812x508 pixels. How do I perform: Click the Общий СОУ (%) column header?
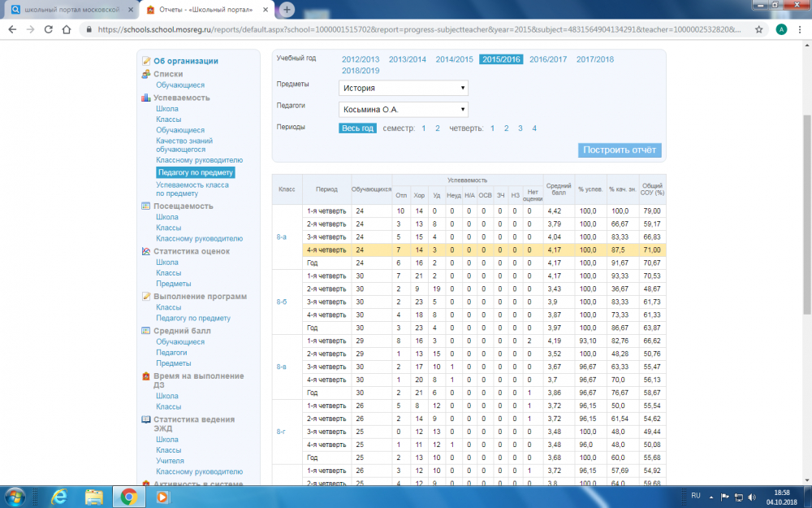coord(652,189)
